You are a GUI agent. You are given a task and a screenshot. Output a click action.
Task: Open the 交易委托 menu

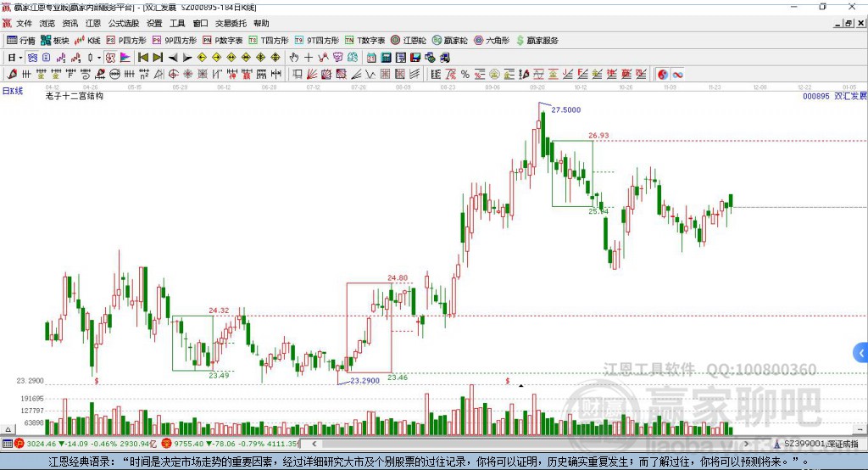pos(231,23)
